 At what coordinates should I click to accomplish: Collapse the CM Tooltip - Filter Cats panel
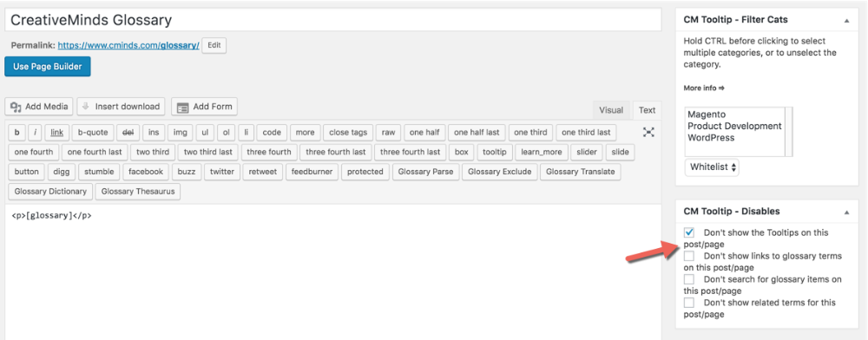(x=846, y=20)
